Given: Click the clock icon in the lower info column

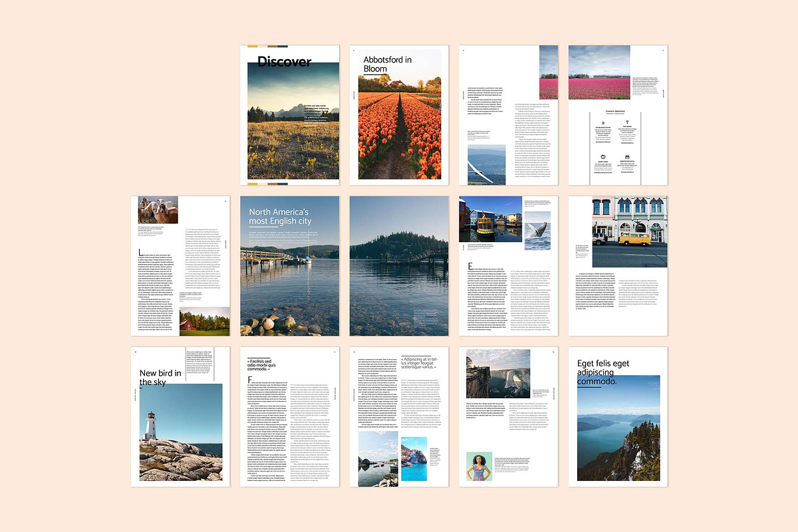Looking at the screenshot, I should click(x=603, y=156).
